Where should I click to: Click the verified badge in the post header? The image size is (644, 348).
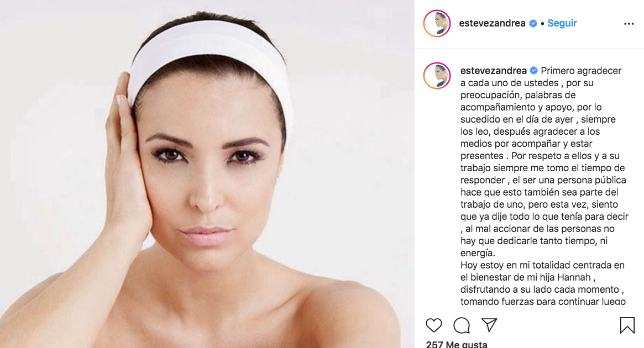(x=533, y=23)
